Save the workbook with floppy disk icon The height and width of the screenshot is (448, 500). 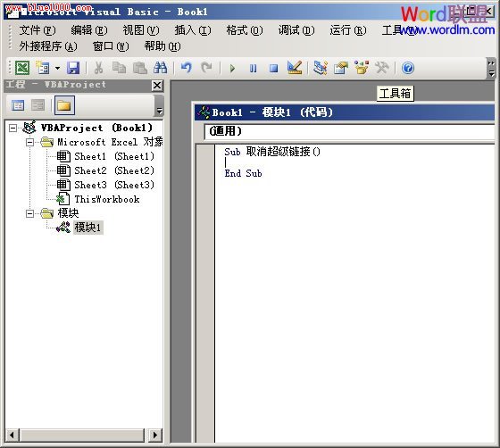pyautogui.click(x=73, y=68)
